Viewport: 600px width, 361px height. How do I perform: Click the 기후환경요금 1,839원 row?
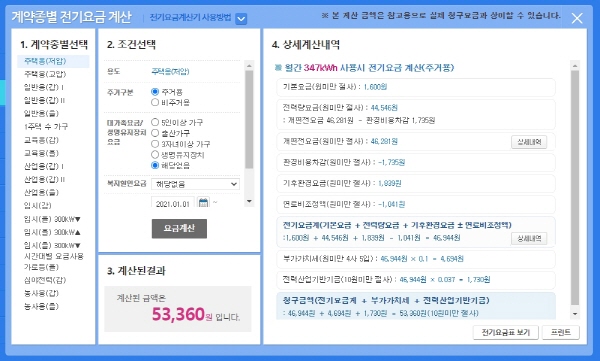pyautogui.click(x=416, y=183)
